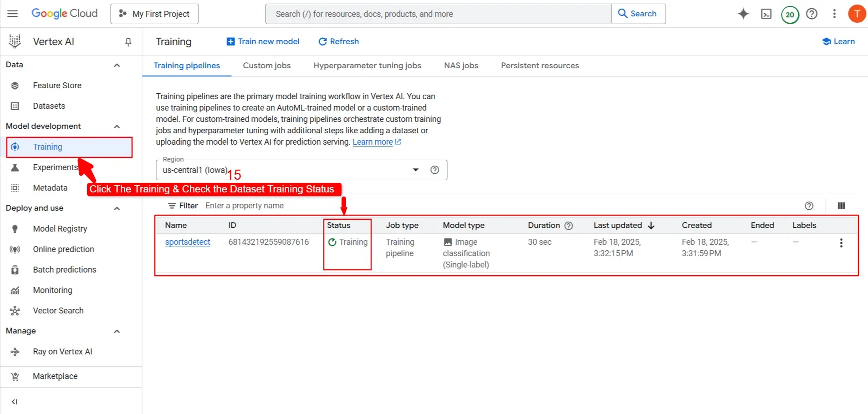Click the blue Search button
The image size is (868, 414).
pos(638,14)
